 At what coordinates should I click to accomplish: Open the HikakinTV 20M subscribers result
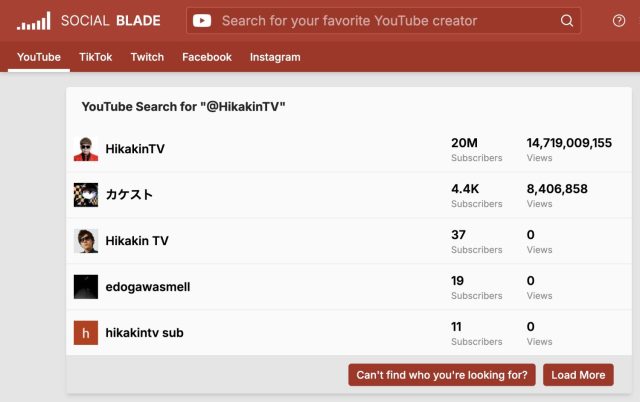pyautogui.click(x=136, y=149)
